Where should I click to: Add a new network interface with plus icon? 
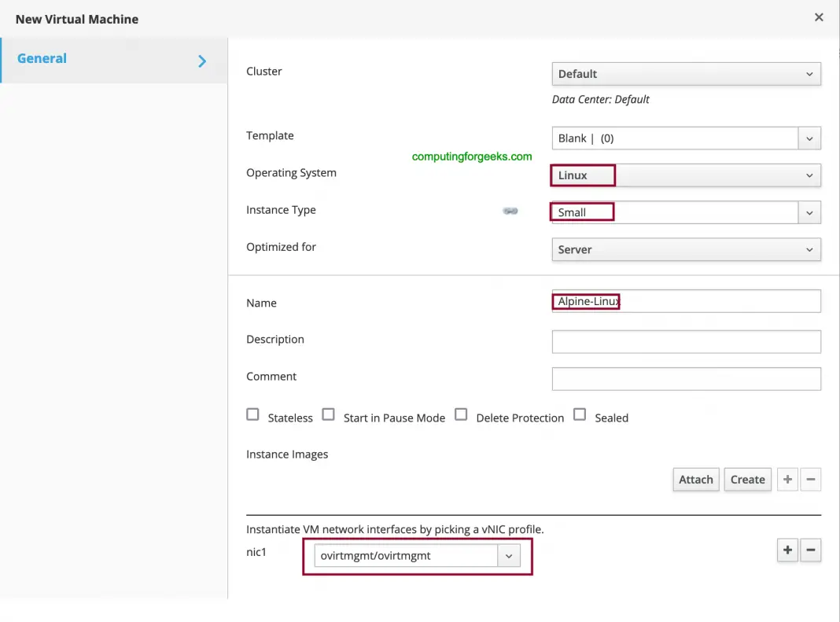[787, 550]
